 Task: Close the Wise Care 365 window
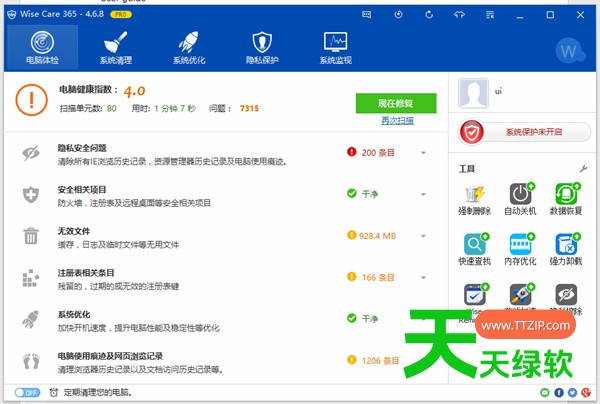[x=580, y=15]
